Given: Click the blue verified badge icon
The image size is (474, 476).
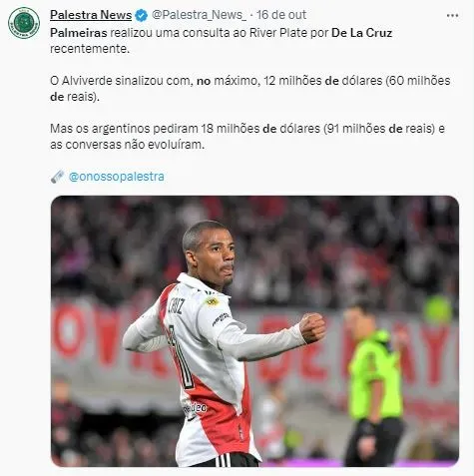Looking at the screenshot, I should pyautogui.click(x=142, y=15).
